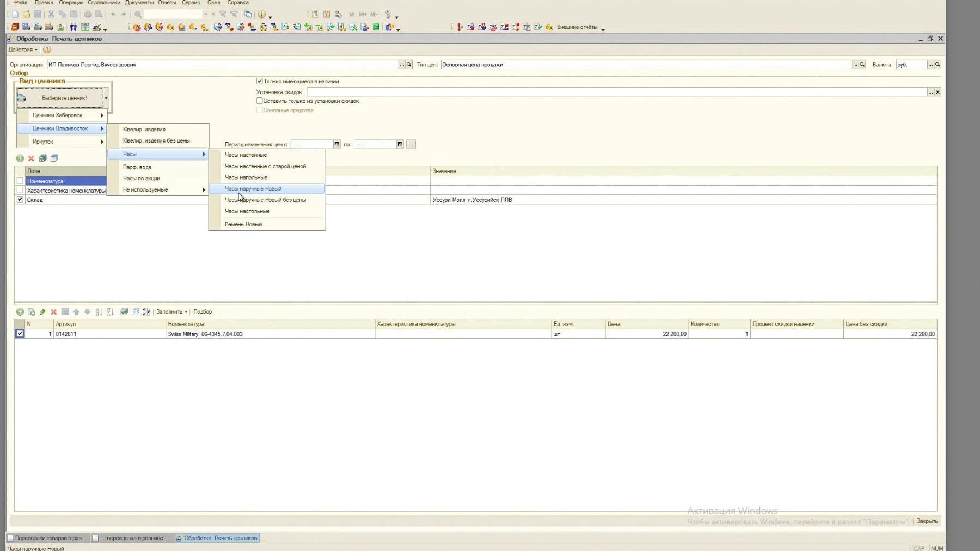Move goods row down with arrow icon
The image size is (980, 551).
click(x=88, y=312)
